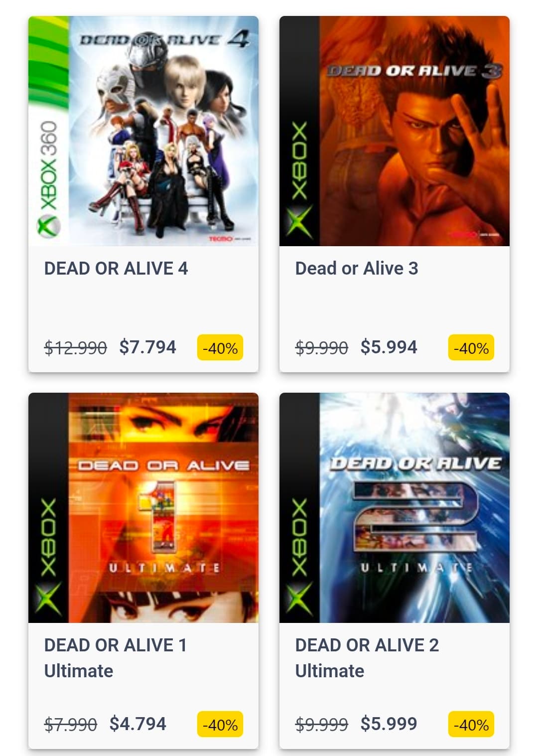Viewport: 538px width, 756px height.
Task: Open DEAD OR ALIVE 2 Ultimate title link
Action: coord(367,658)
